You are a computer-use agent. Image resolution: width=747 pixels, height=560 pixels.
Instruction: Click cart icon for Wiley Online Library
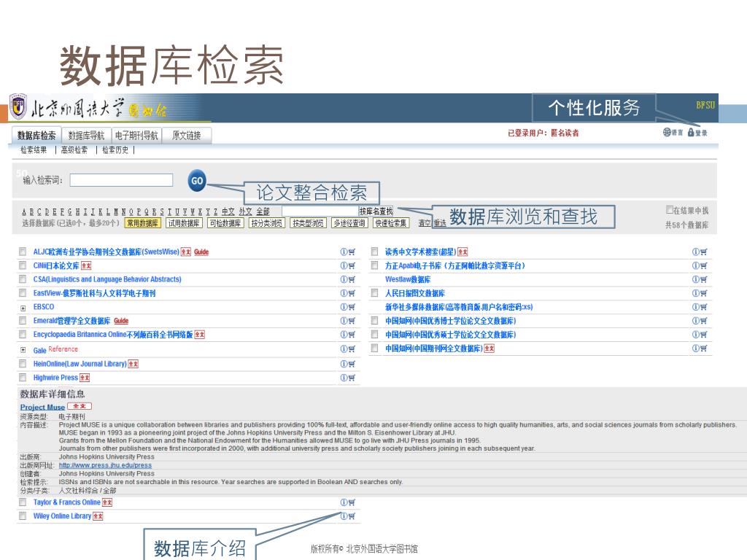pos(352,516)
